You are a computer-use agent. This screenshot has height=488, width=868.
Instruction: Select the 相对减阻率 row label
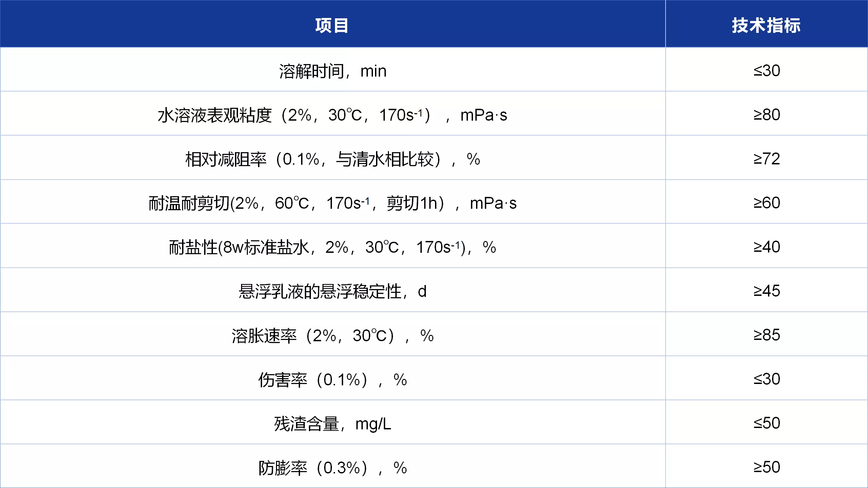click(333, 159)
